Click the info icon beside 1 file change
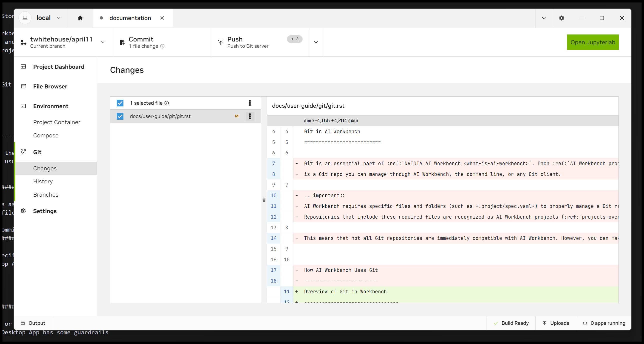This screenshot has height=344, width=644. 162,46
